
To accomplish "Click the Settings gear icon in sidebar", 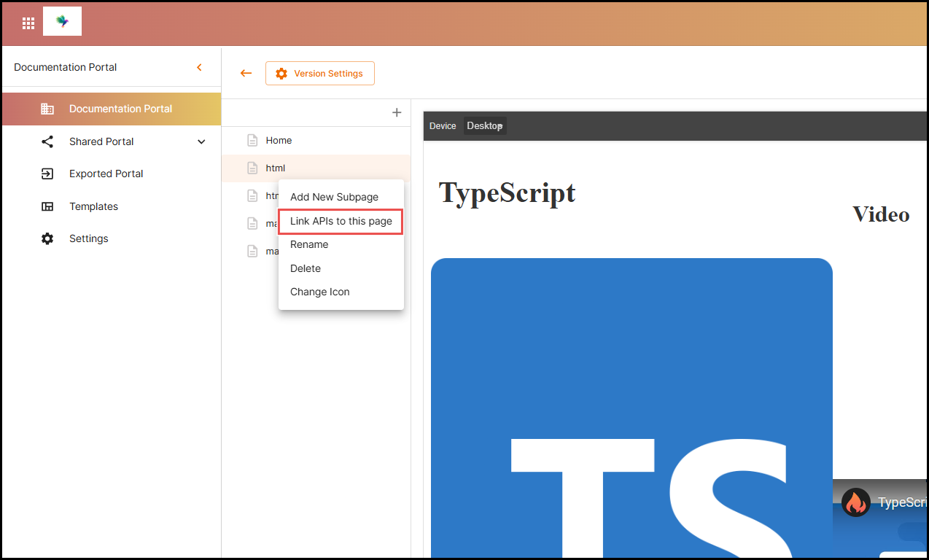I will point(47,238).
